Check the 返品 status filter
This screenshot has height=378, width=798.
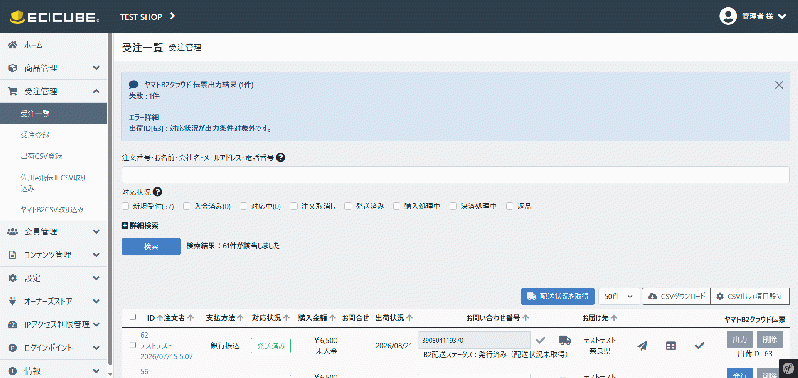click(x=509, y=206)
